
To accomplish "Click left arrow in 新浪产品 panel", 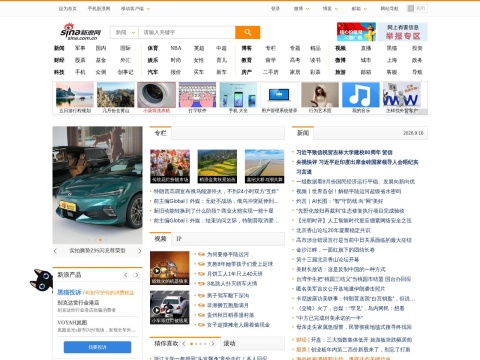I will [x=126, y=275].
